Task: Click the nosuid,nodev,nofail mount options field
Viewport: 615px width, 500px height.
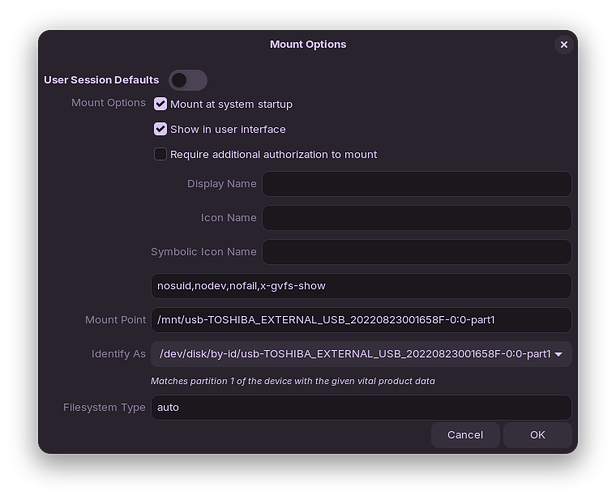Action: (360, 286)
